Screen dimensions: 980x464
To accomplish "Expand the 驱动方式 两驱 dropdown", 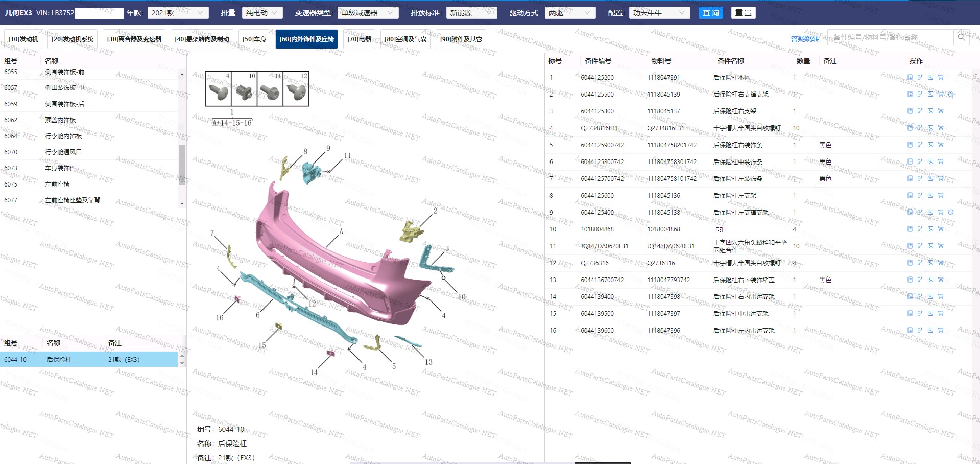I will [x=569, y=13].
